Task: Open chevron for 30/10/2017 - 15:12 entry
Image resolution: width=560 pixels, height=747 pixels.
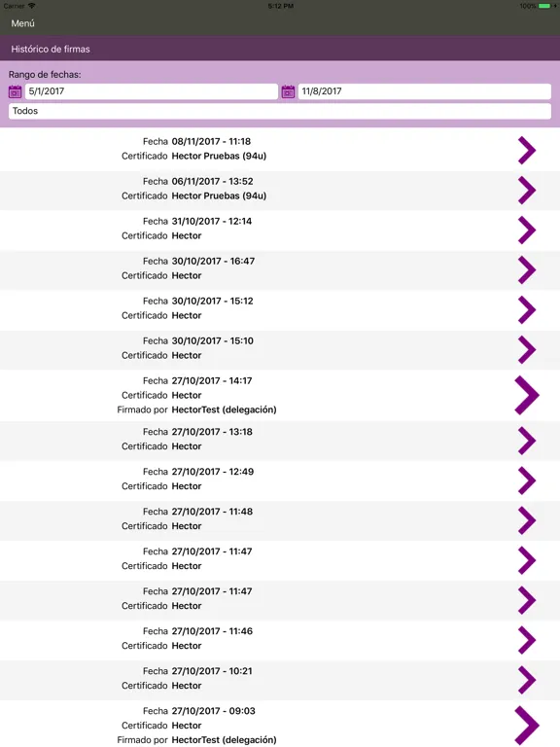Action: click(527, 310)
